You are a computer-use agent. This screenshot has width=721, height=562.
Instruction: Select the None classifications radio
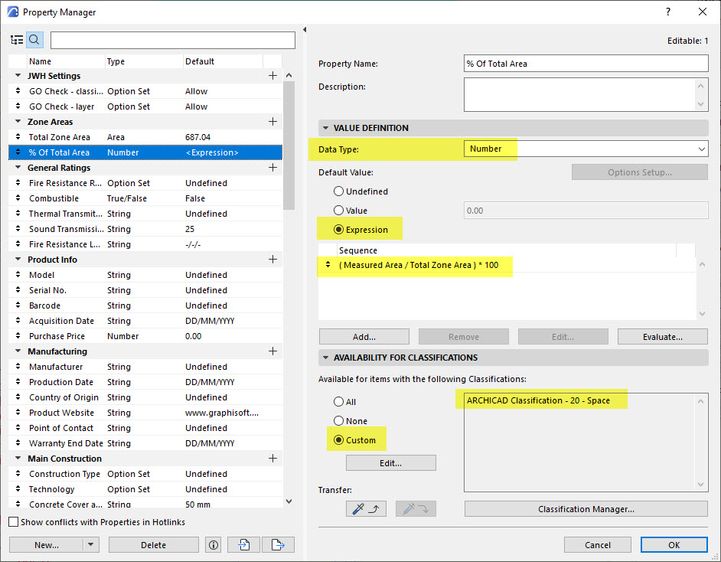click(x=339, y=420)
